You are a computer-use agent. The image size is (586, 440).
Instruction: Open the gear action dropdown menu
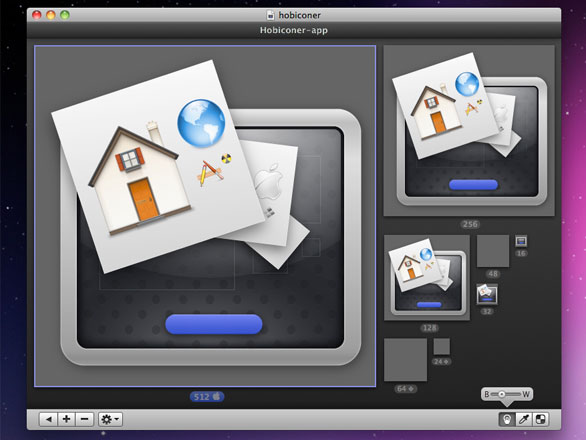[110, 419]
